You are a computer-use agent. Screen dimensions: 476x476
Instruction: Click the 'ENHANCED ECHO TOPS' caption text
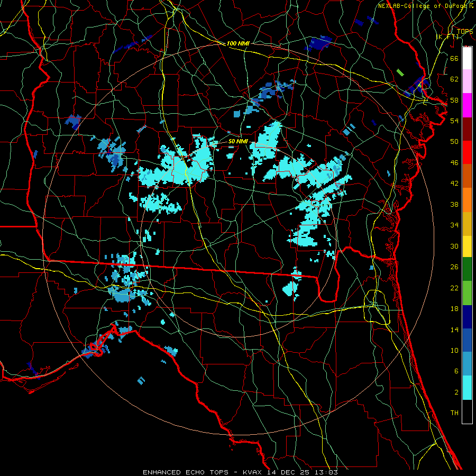click(186, 472)
